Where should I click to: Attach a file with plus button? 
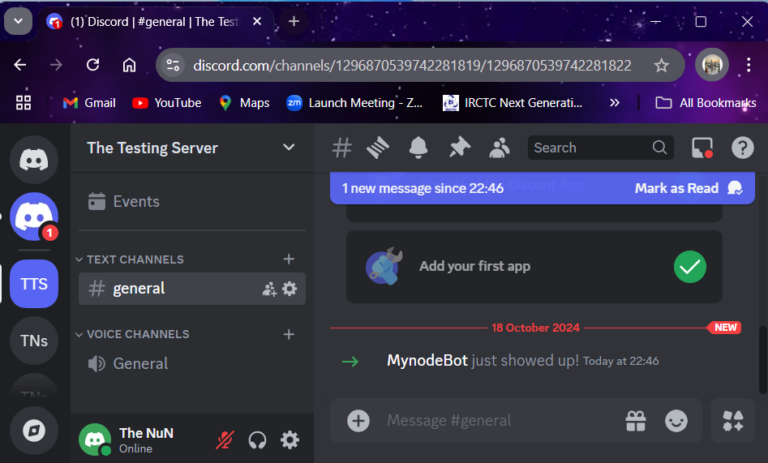pyautogui.click(x=358, y=421)
